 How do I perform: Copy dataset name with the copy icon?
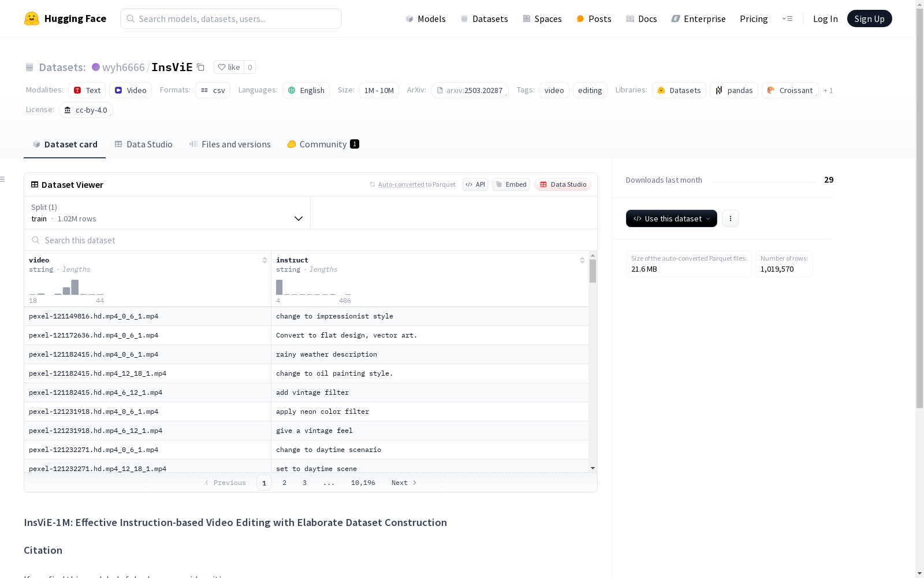200,67
